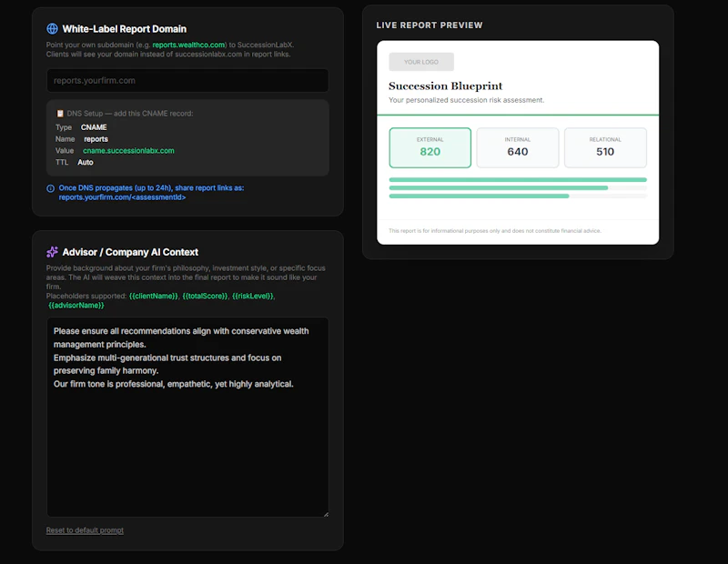728x564 pixels.
Task: Click the middle green progress bar
Action: (498, 188)
